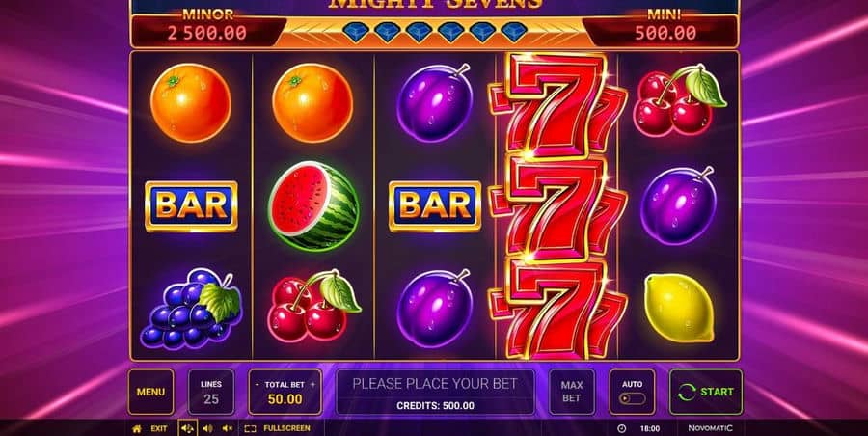Click the lemon symbol on the reels
The height and width of the screenshot is (436, 868).
(x=679, y=308)
